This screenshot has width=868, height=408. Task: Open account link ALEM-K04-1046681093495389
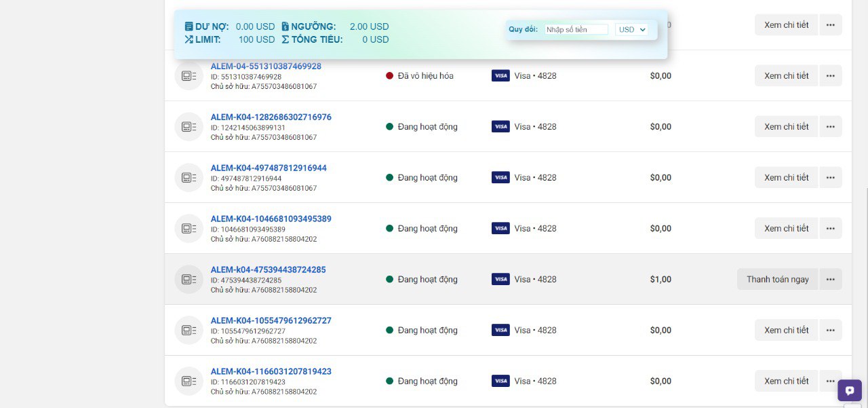[271, 219]
